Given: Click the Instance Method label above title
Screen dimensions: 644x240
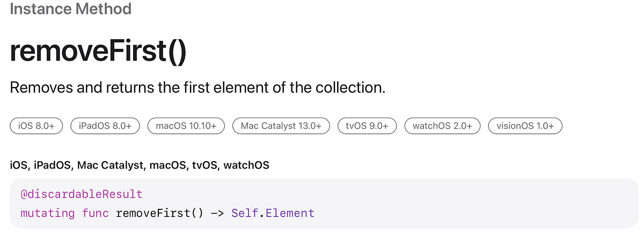Looking at the screenshot, I should 70,9.
